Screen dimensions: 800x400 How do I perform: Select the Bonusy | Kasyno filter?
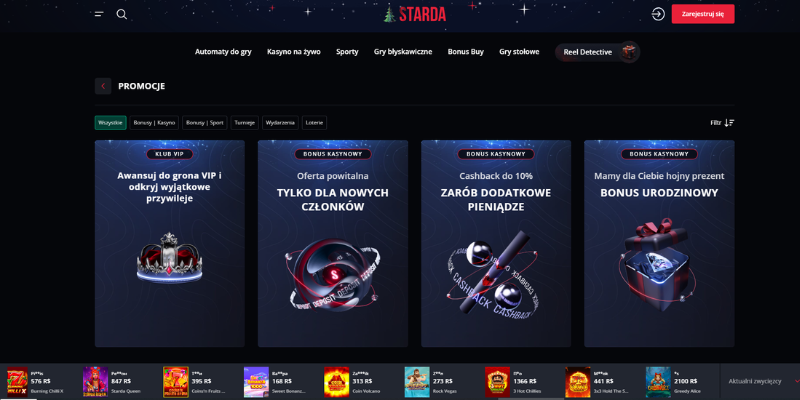(x=154, y=122)
